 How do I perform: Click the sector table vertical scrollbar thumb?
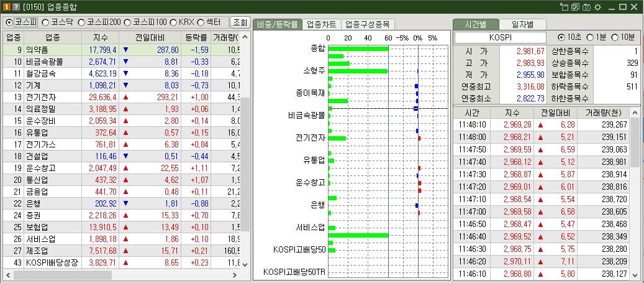pos(245,165)
